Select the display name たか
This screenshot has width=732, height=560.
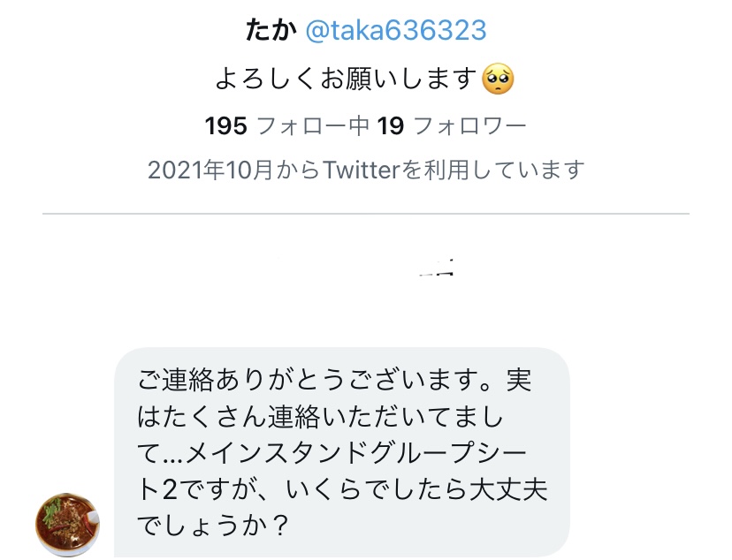271,31
